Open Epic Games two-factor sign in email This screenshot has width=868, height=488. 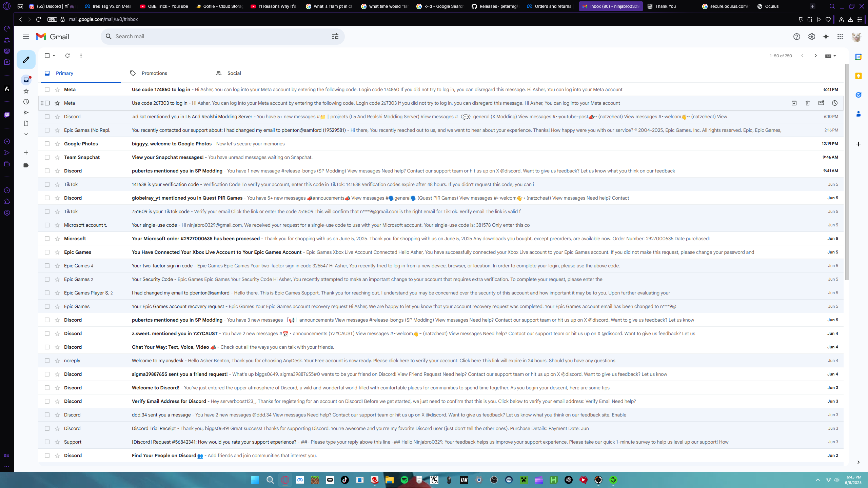pos(441,266)
